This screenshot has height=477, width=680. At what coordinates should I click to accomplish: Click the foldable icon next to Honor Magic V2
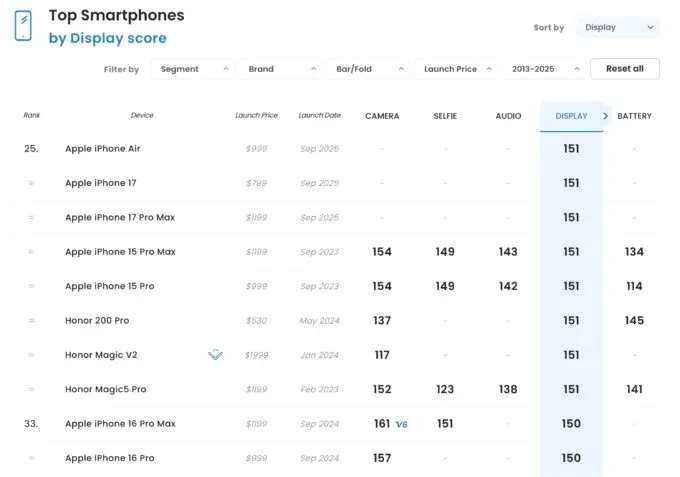[215, 354]
